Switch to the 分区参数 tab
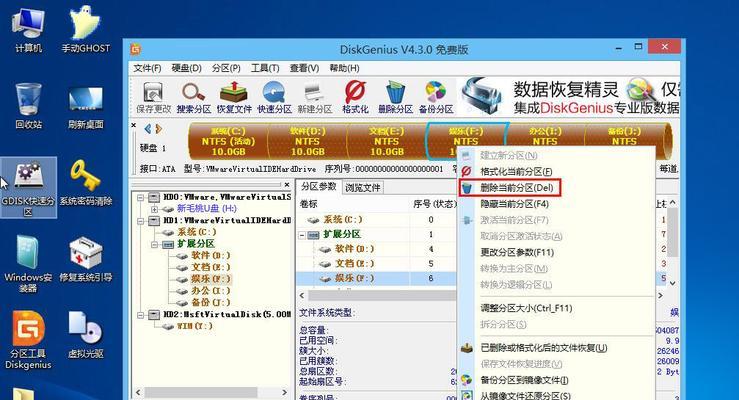The image size is (739, 400). (319, 187)
